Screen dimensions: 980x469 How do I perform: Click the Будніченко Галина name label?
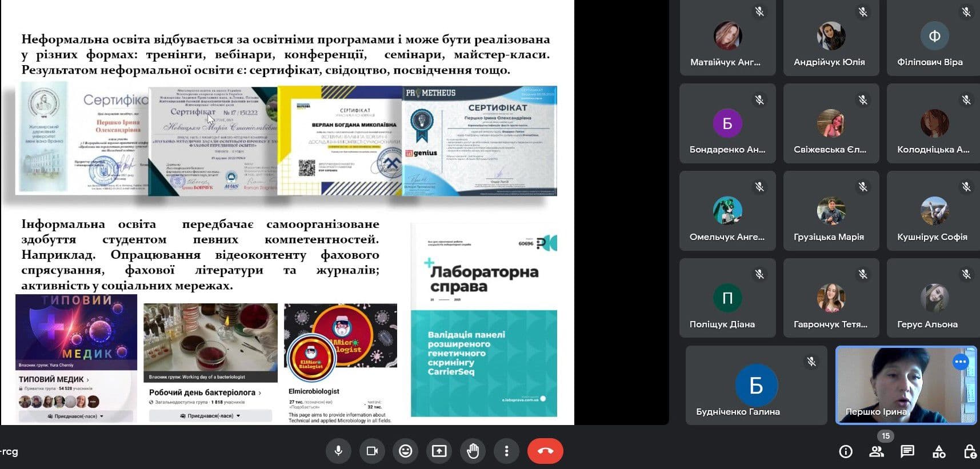point(738,411)
